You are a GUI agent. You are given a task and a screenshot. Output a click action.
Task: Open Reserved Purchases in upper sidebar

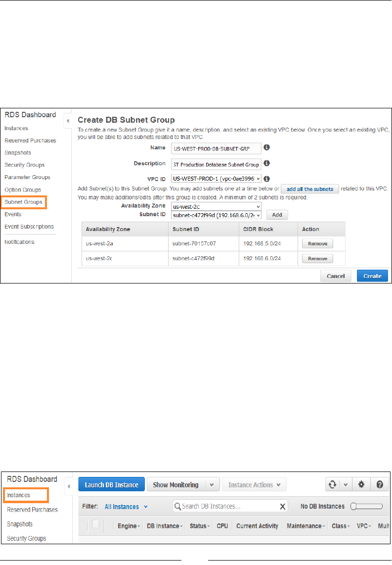click(30, 141)
